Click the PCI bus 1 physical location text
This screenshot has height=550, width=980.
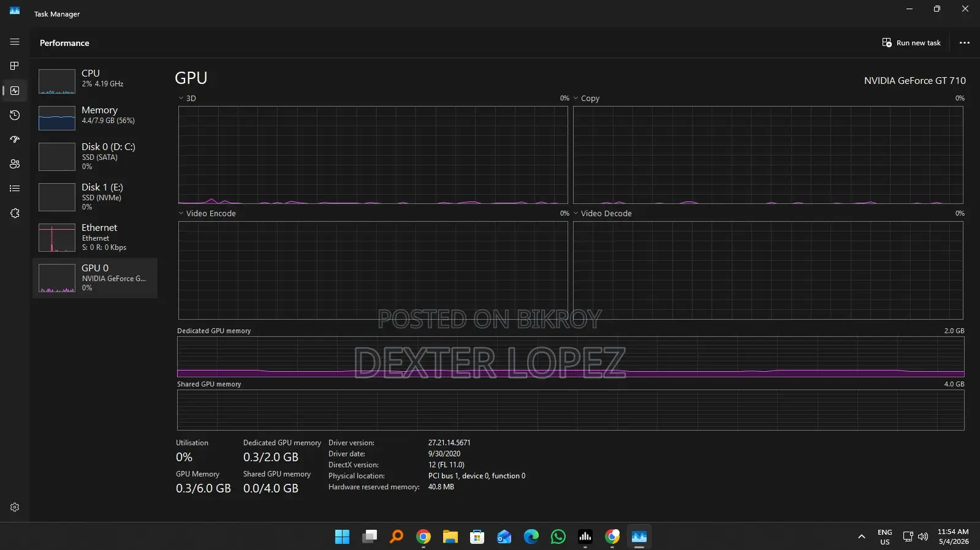477,476
